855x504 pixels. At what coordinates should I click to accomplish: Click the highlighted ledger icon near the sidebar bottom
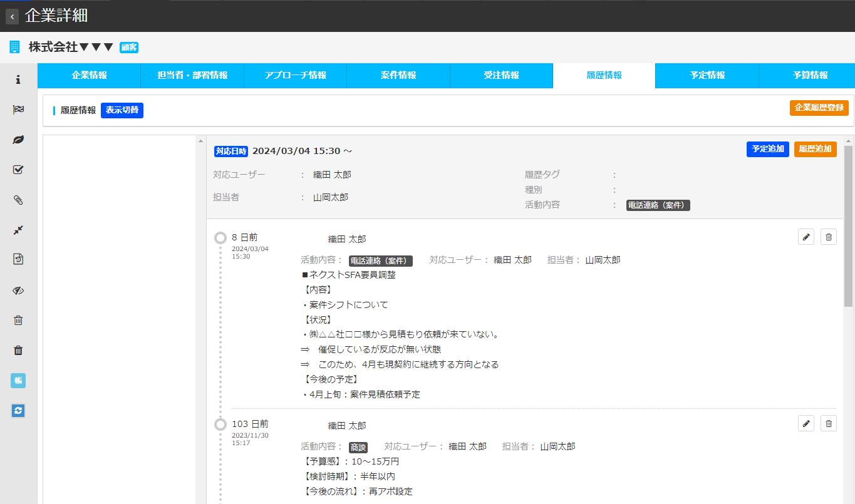(18, 380)
